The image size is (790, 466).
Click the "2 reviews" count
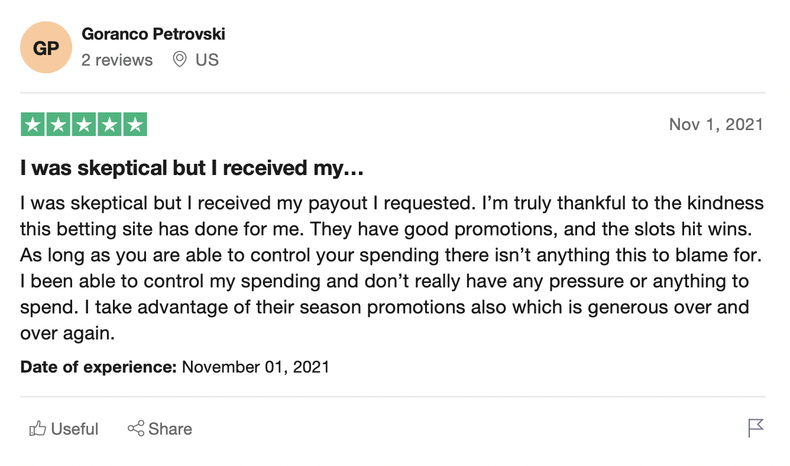pyautogui.click(x=117, y=60)
